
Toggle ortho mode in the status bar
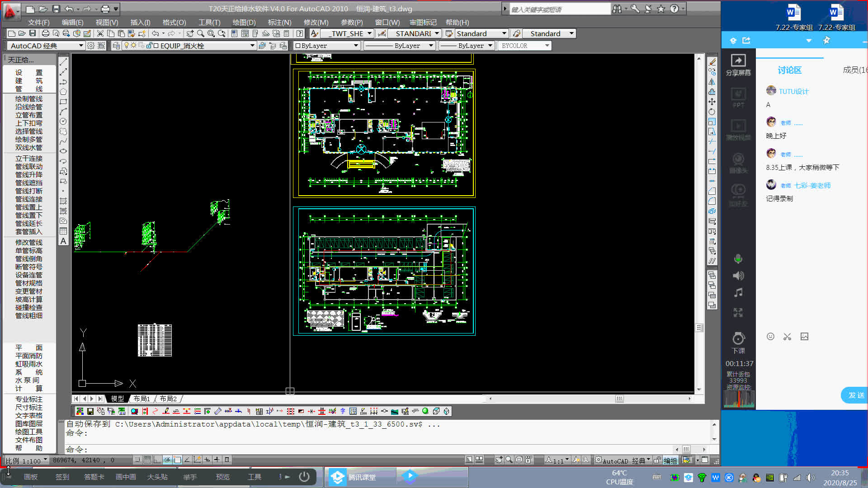pyautogui.click(x=157, y=460)
